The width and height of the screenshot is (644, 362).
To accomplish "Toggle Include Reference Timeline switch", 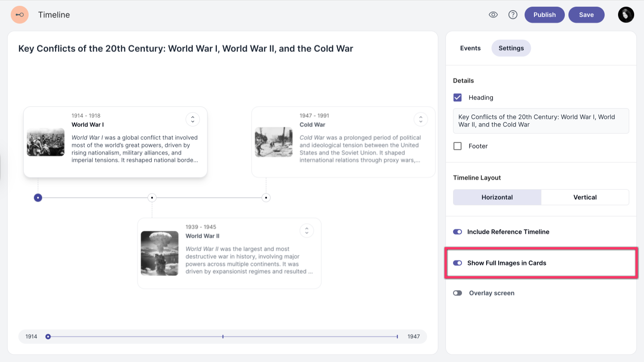I will coord(458,232).
